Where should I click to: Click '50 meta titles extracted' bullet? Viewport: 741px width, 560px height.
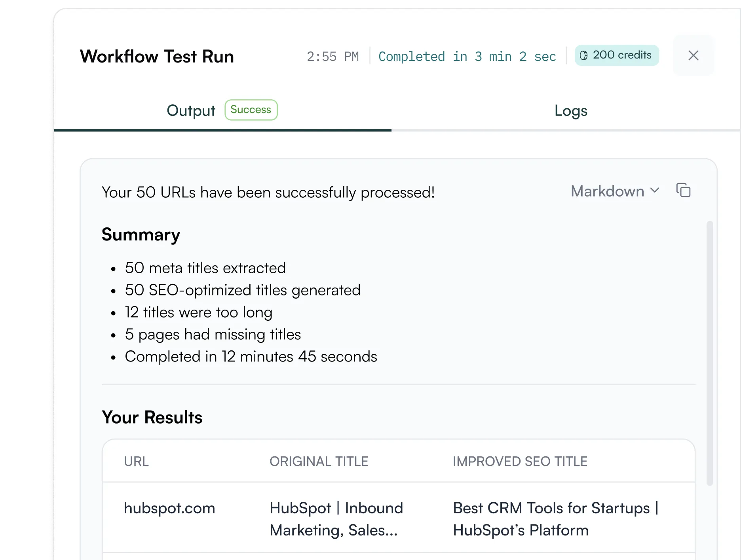[205, 268]
